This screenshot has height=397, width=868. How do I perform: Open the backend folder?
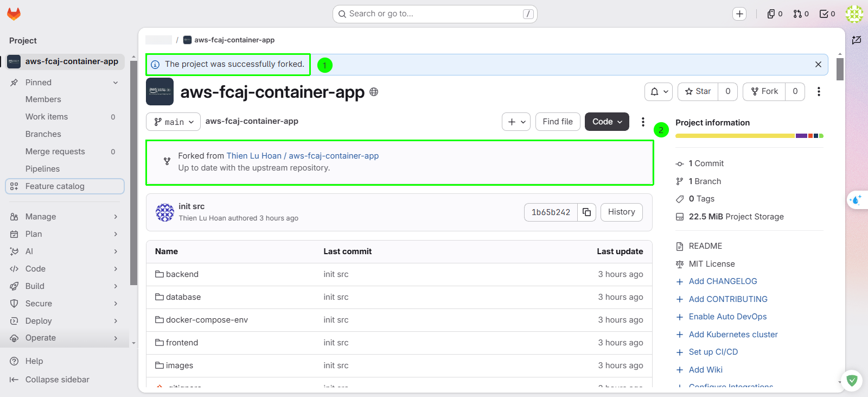[x=182, y=274]
